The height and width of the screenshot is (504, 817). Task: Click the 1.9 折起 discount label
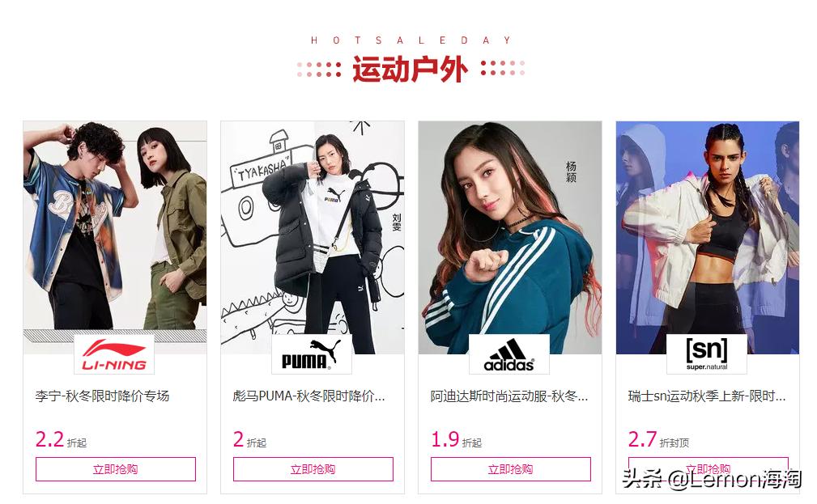click(x=457, y=440)
